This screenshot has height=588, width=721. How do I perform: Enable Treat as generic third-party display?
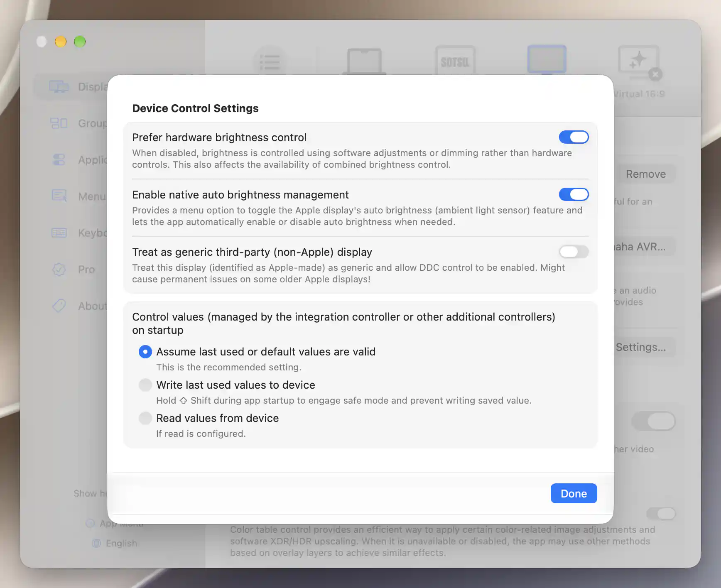click(x=574, y=252)
